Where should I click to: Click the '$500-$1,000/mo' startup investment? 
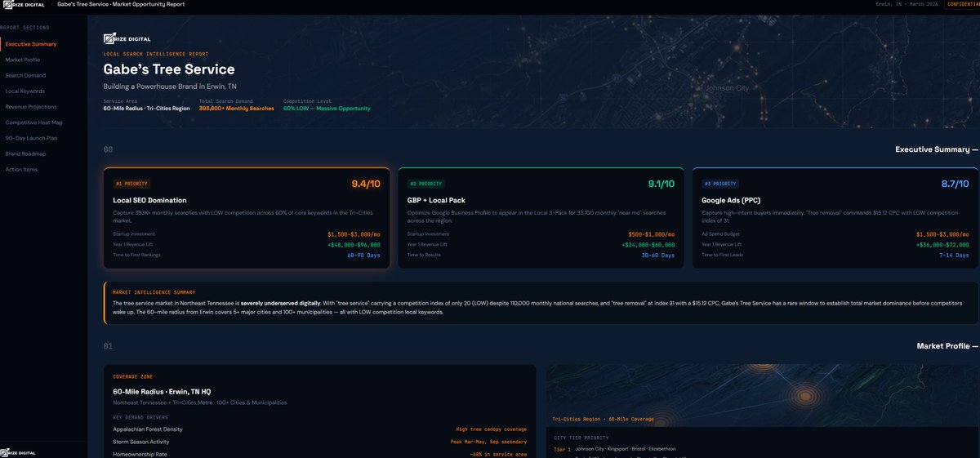coord(651,234)
